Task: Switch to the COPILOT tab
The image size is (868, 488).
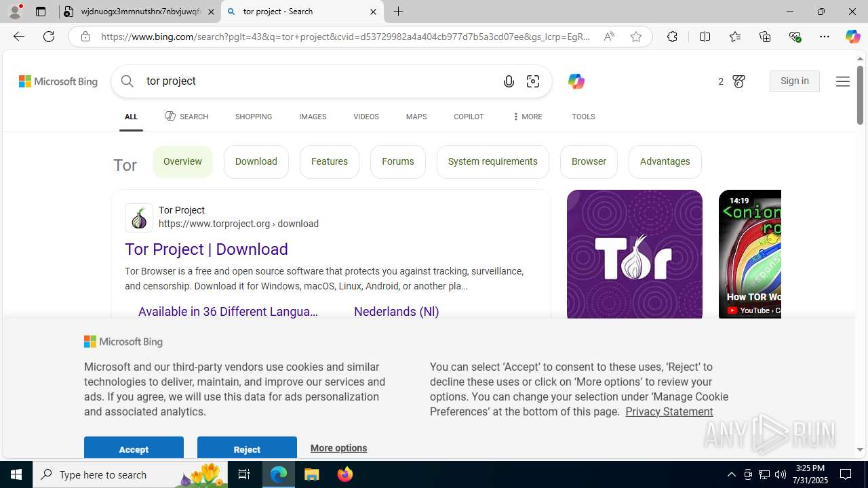Action: (469, 117)
